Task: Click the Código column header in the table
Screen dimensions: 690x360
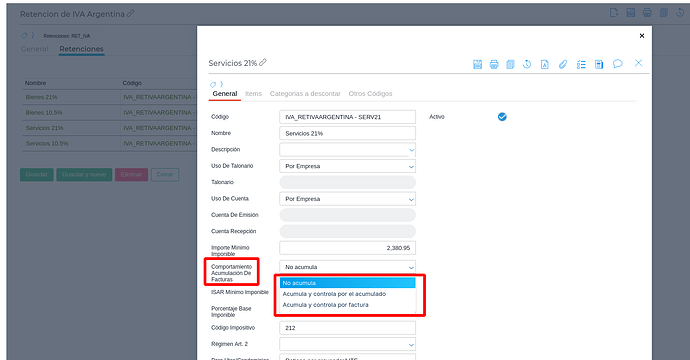Action: tap(132, 83)
